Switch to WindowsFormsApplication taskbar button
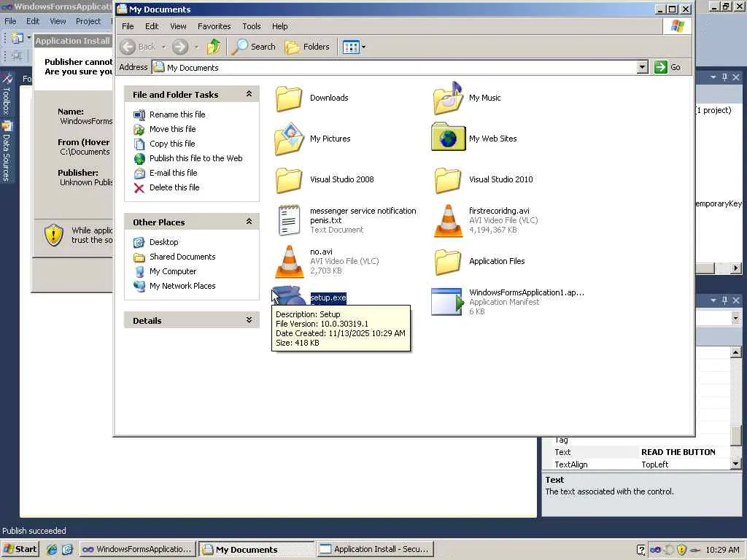The width and height of the screenshot is (747, 560). pos(138,549)
